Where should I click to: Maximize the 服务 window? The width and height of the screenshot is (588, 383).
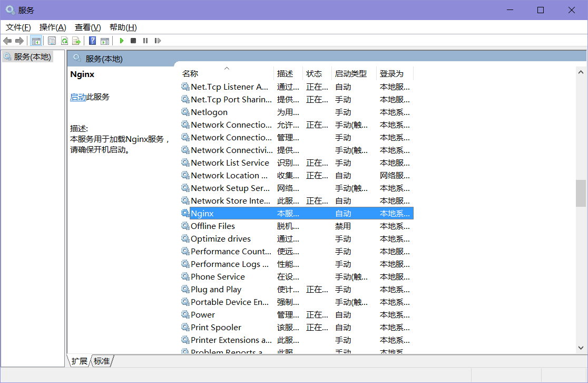[541, 10]
